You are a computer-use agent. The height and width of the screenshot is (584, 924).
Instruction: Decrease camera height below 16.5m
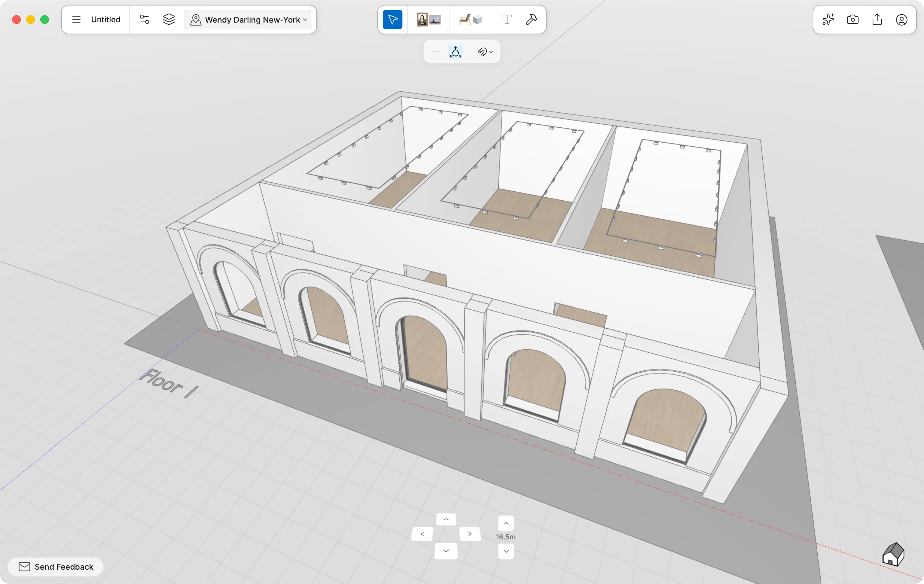(x=506, y=551)
